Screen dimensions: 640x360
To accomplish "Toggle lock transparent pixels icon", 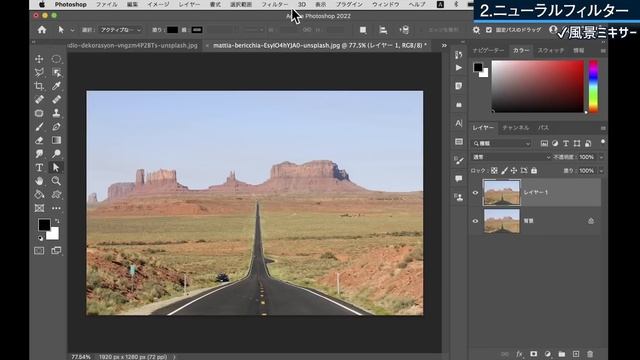I will point(494,171).
